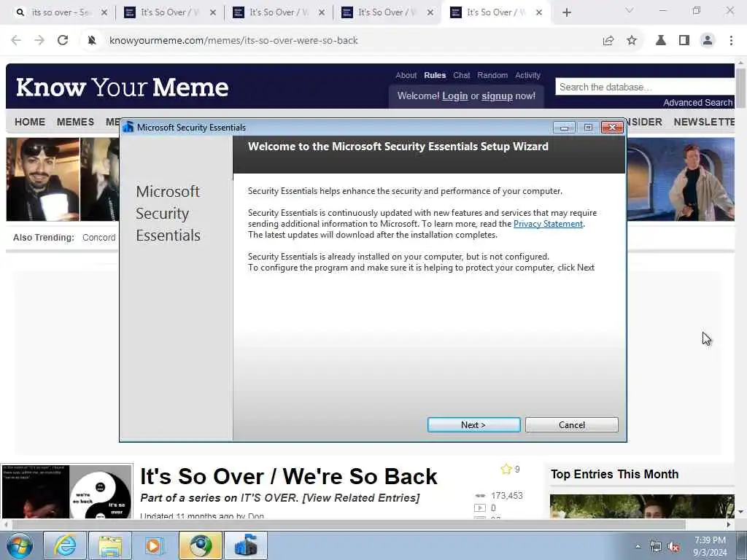Open the Windows Start menu
The image size is (747, 560).
[x=19, y=545]
